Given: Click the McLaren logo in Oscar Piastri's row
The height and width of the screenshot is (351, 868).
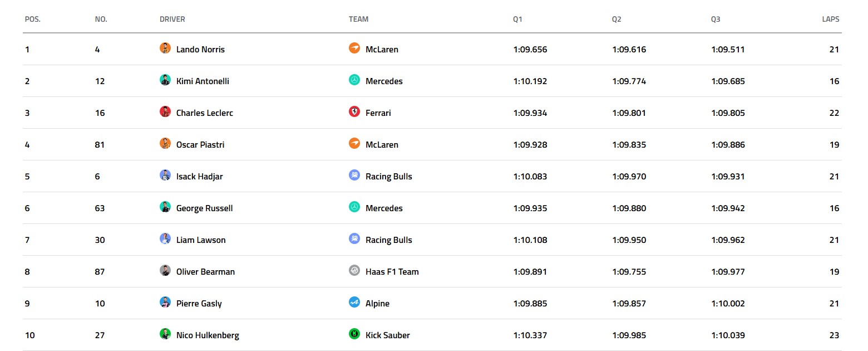Looking at the screenshot, I should tap(354, 144).
